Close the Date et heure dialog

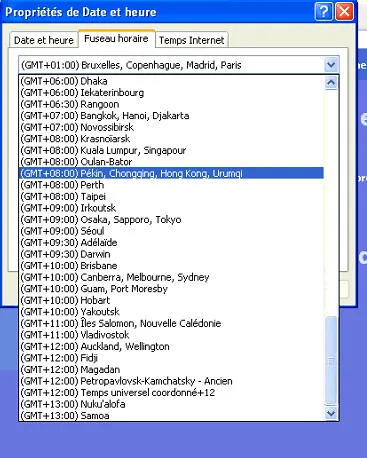click(344, 12)
